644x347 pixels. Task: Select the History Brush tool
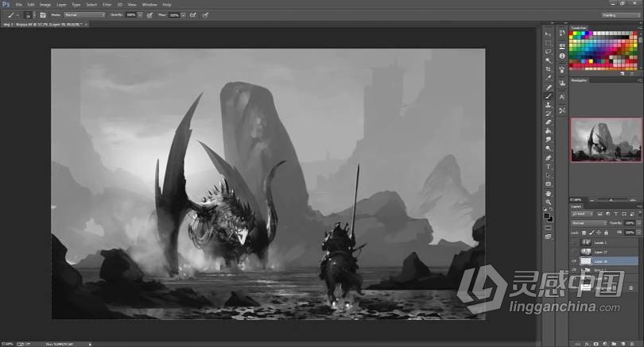tap(548, 114)
